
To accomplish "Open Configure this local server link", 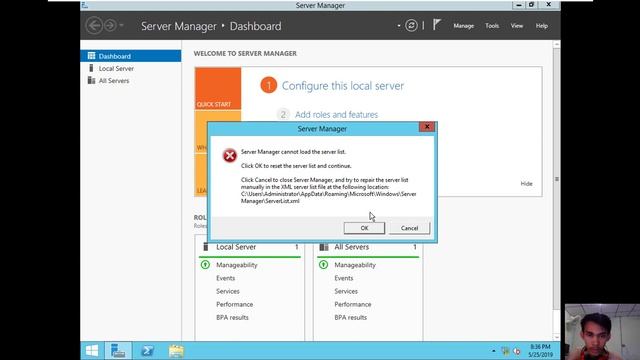I will coord(343,86).
